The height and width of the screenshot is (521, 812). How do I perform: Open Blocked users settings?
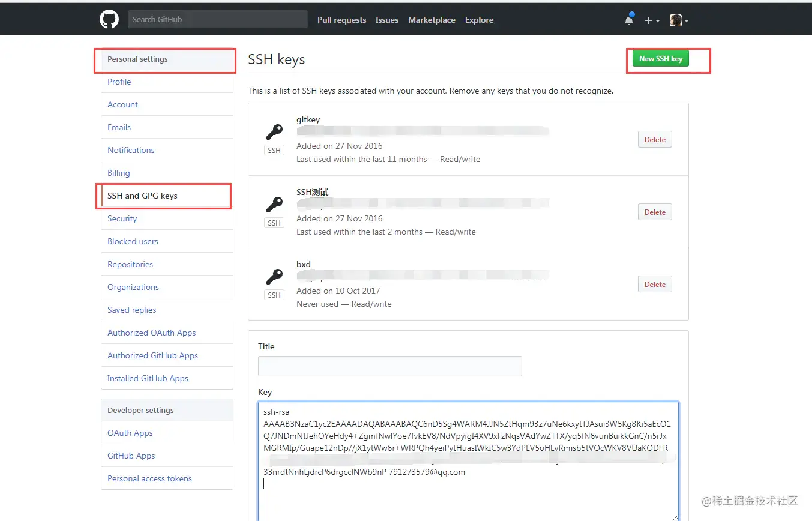coord(167,241)
